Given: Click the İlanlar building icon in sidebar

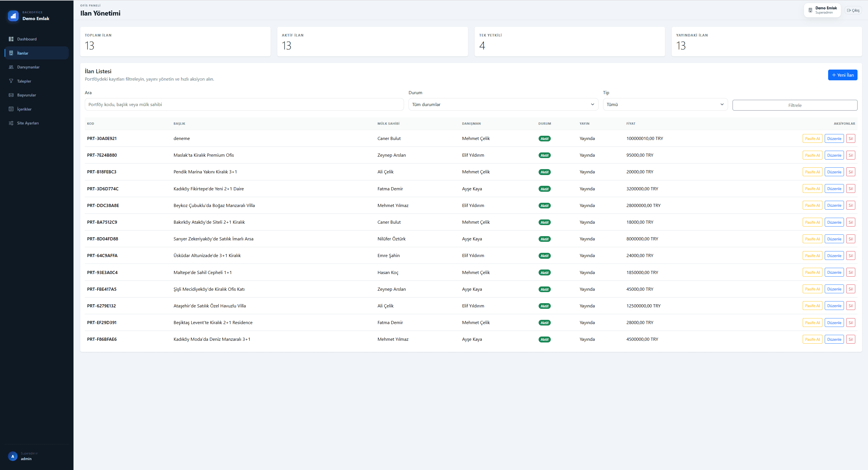Looking at the screenshot, I should [x=11, y=53].
